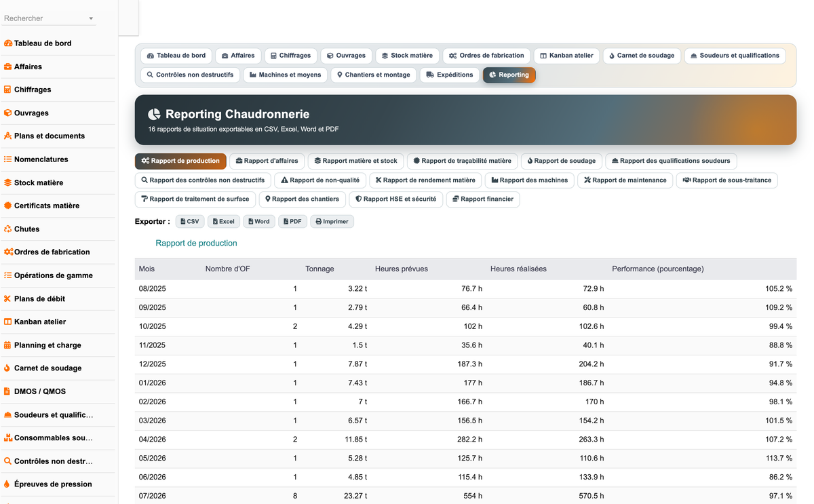
Task: Click the Stock matière layers sidebar icon
Action: tap(8, 182)
